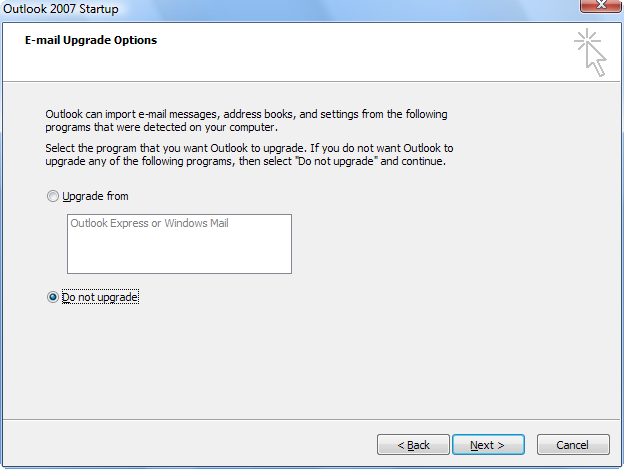624x469 pixels.
Task: Choose Outlook Express or Windows Mail entry
Action: pyautogui.click(x=150, y=223)
